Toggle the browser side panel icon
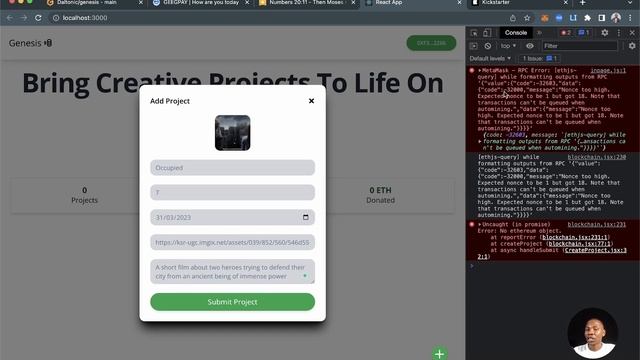The width and height of the screenshot is (640, 360). (602, 18)
